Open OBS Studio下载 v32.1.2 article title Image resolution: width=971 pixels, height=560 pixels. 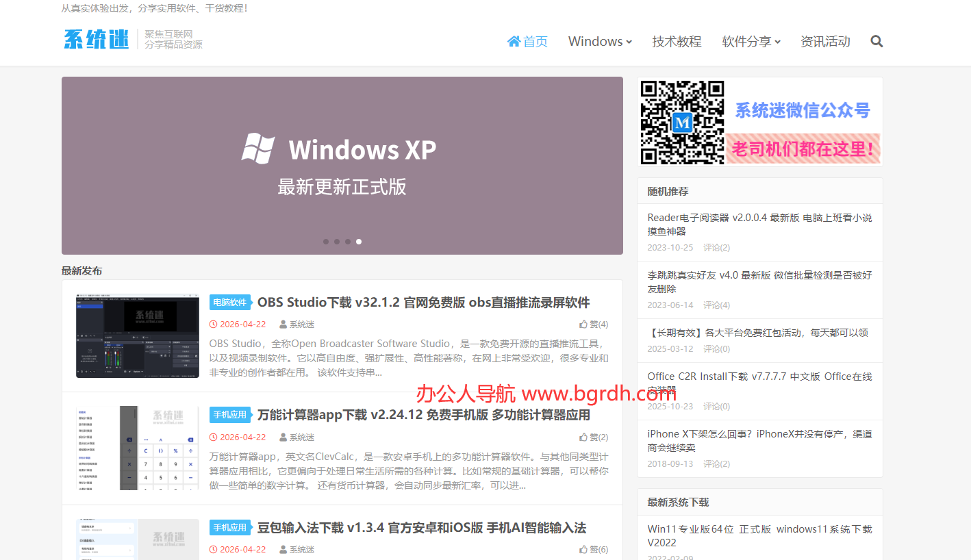tap(423, 303)
